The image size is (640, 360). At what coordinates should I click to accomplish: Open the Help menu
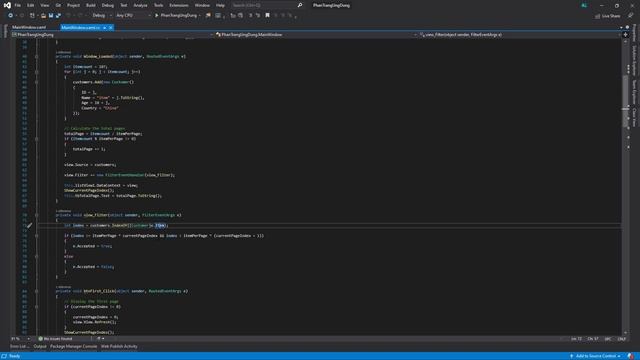[220, 5]
